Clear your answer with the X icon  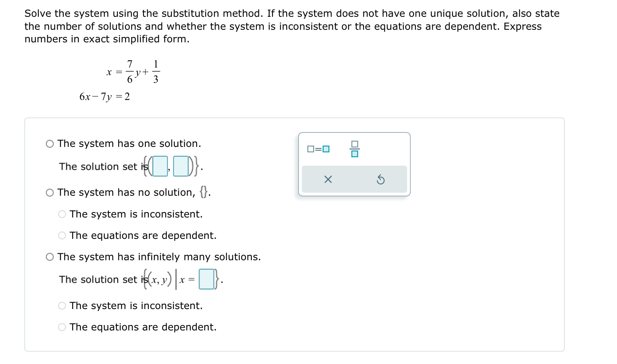point(329,179)
